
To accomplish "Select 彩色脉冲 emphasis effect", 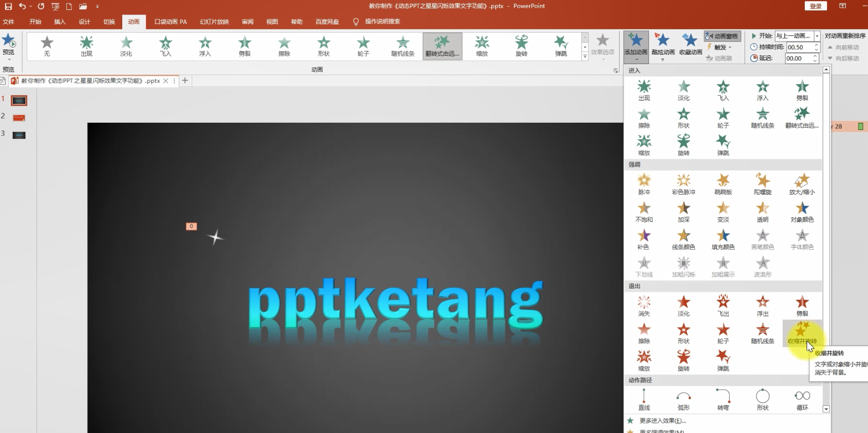I will pos(684,184).
